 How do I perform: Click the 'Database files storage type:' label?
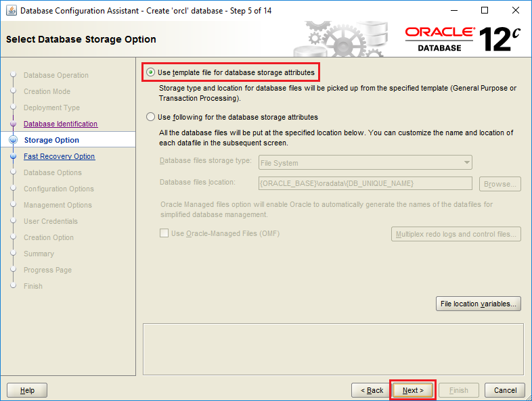(206, 160)
